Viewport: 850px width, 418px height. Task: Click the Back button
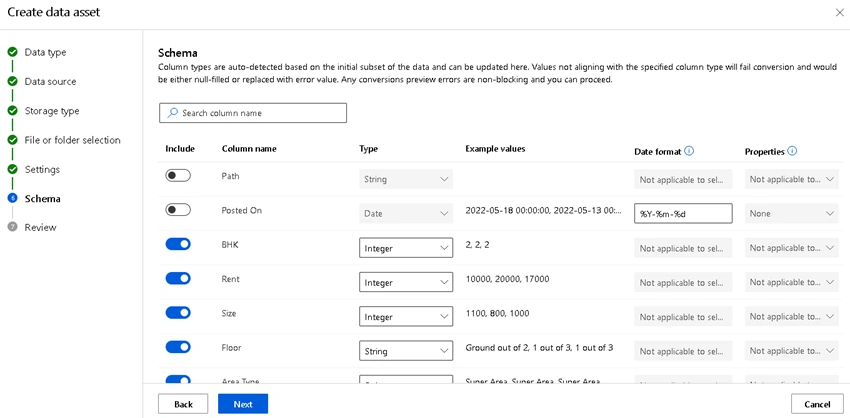click(x=183, y=404)
